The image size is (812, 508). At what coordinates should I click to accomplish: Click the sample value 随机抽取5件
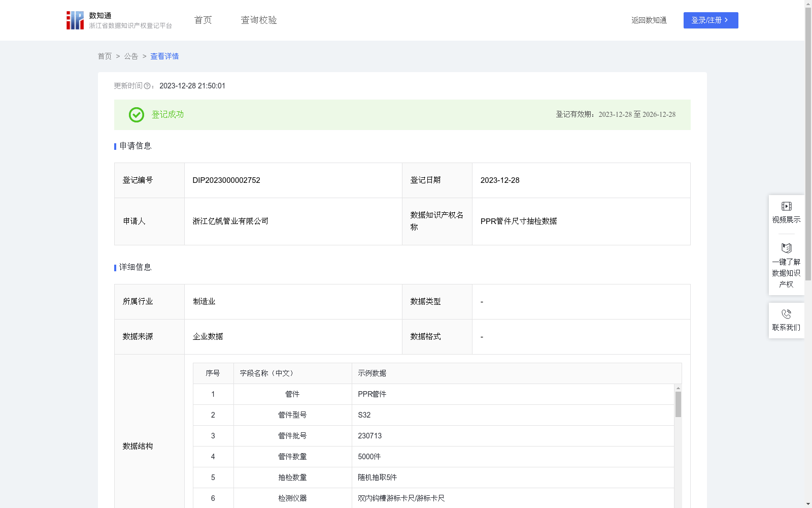378,478
